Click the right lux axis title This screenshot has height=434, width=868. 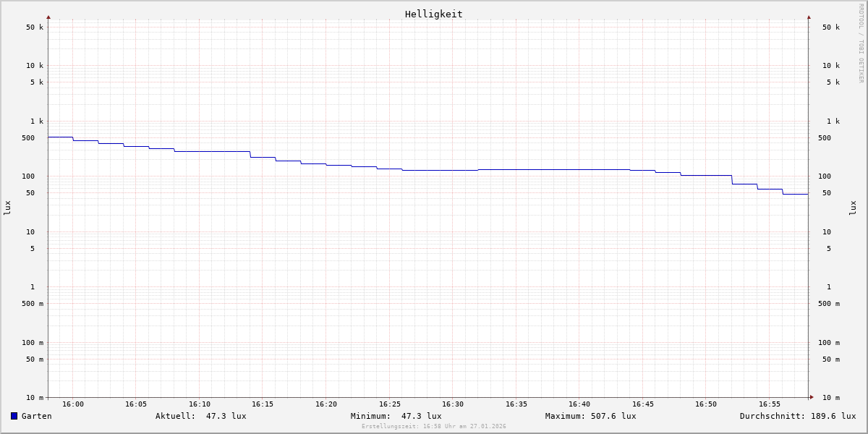(x=853, y=208)
